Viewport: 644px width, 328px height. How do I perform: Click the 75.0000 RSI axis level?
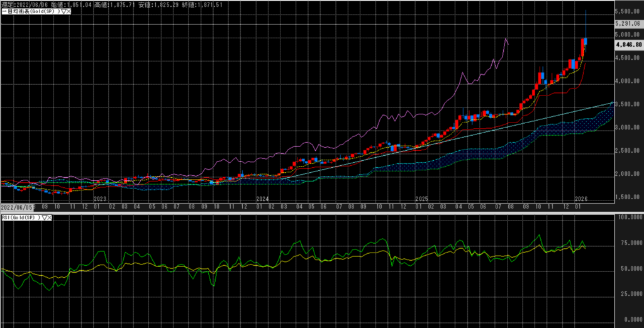pyautogui.click(x=628, y=243)
